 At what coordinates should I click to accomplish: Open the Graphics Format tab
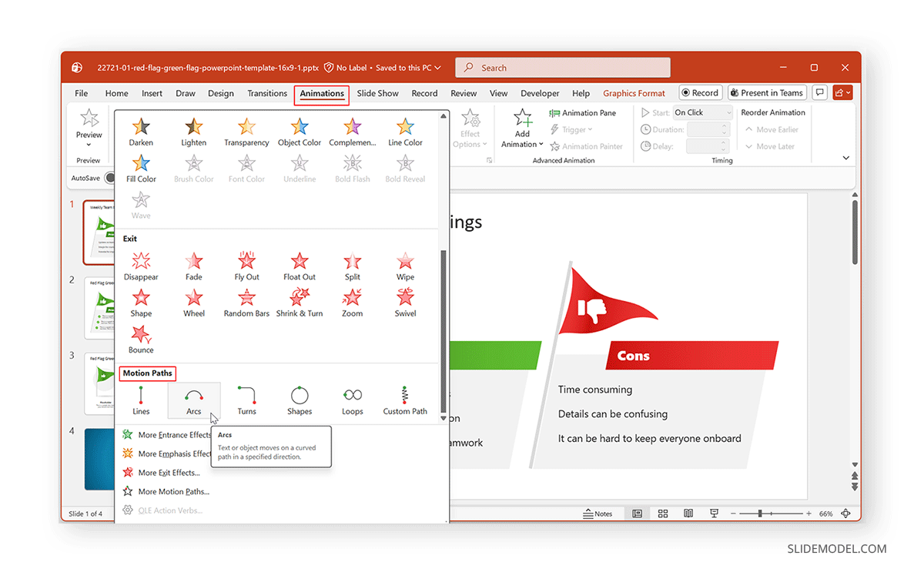point(634,92)
